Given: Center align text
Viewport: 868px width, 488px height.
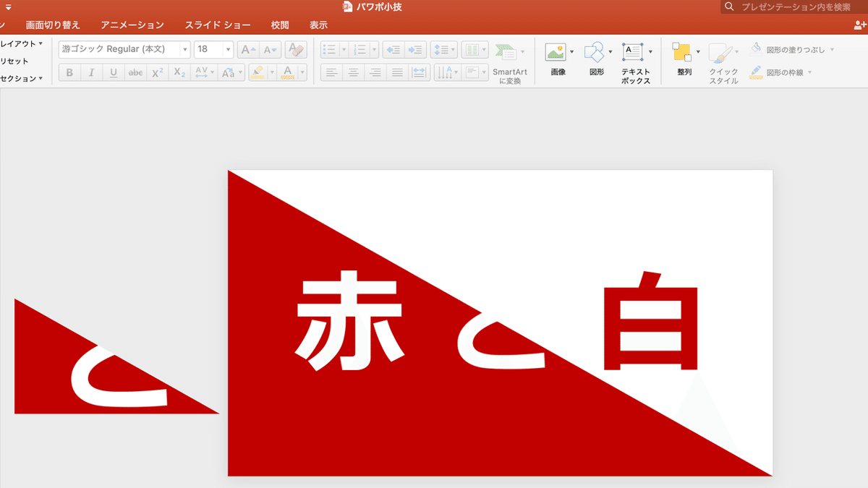Looking at the screenshot, I should 353,72.
